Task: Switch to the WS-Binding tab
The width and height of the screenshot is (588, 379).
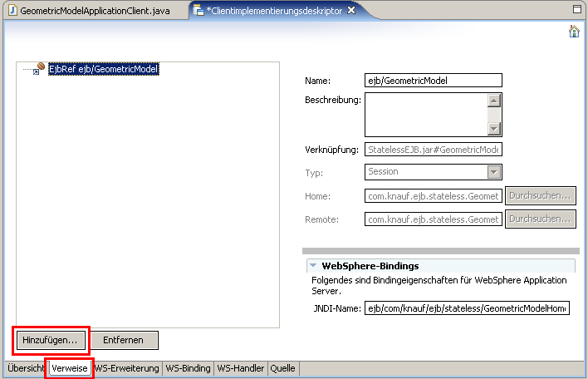Action: (188, 368)
